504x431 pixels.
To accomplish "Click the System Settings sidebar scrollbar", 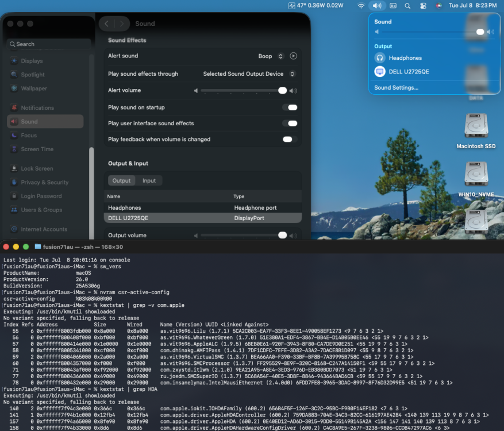I will coord(91,193).
